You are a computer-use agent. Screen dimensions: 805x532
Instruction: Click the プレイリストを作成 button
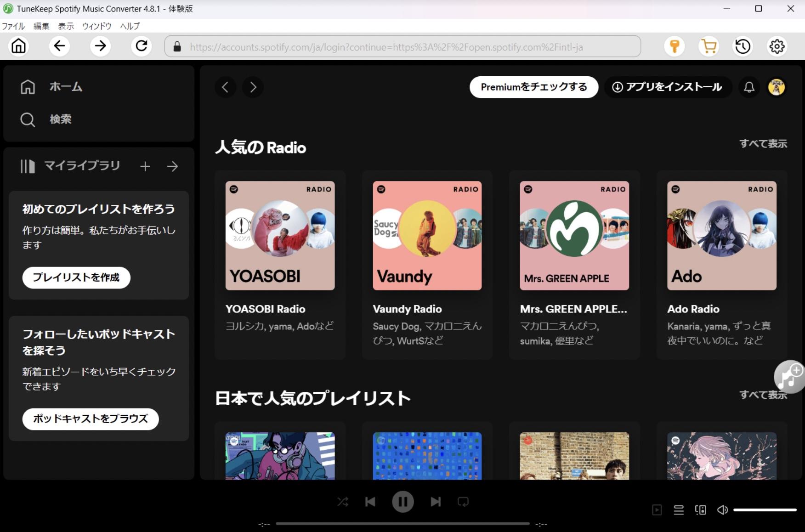pyautogui.click(x=76, y=277)
